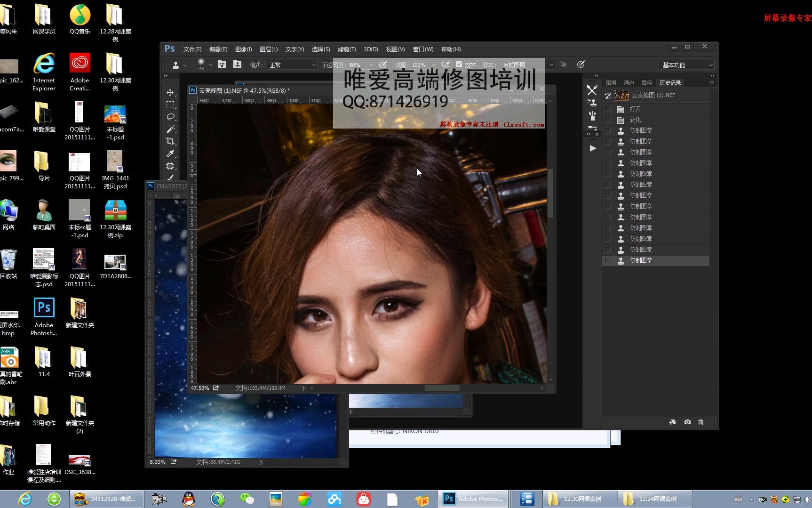Select the Magic Wand tool
This screenshot has height=508, width=812.
(170, 129)
